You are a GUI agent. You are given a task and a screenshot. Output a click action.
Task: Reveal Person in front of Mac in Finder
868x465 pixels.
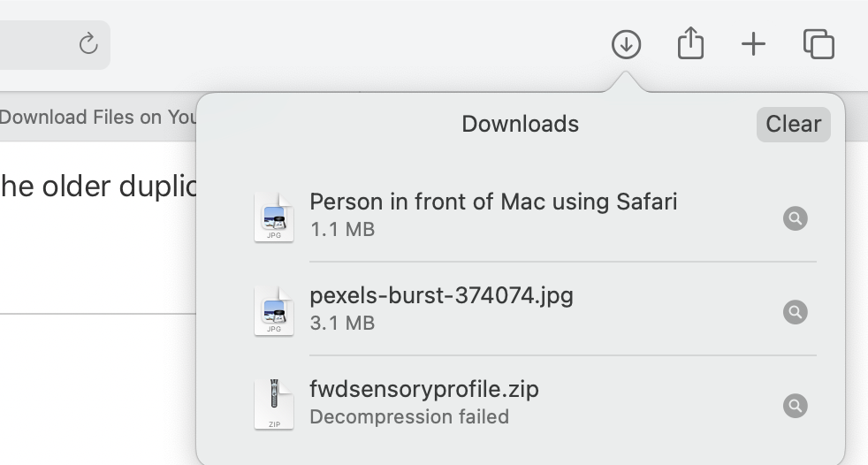[x=796, y=218]
